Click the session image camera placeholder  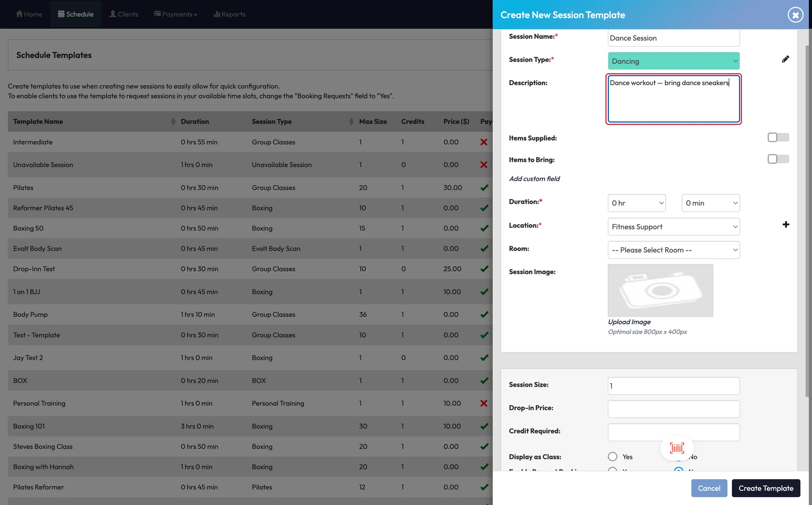pyautogui.click(x=660, y=290)
